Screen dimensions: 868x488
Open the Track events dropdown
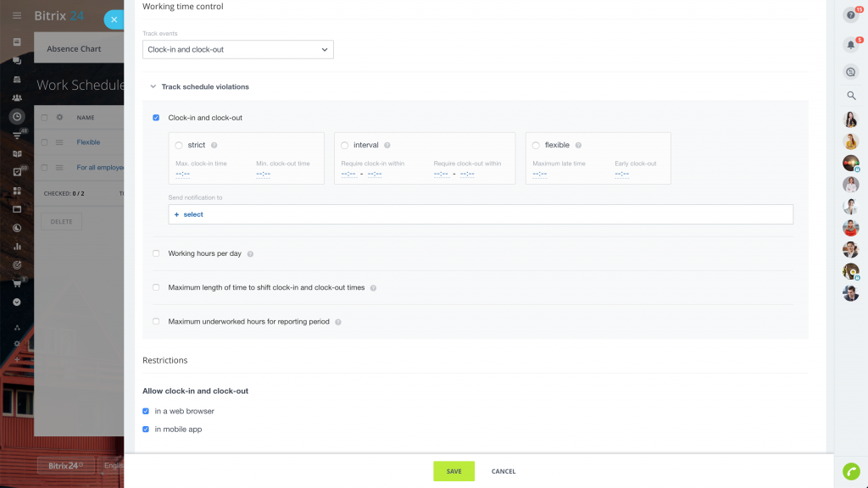click(238, 50)
